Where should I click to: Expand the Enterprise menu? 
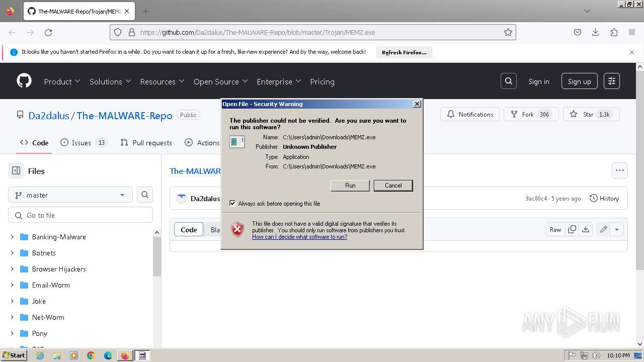point(279,81)
